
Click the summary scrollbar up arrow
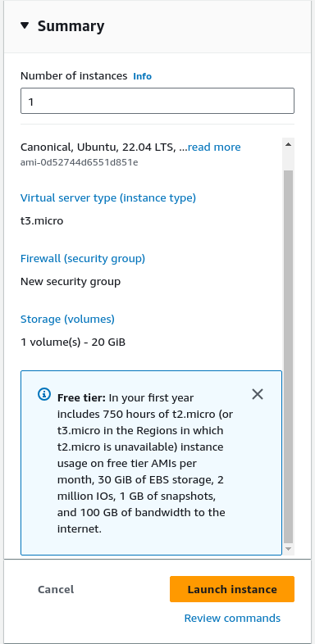point(288,144)
